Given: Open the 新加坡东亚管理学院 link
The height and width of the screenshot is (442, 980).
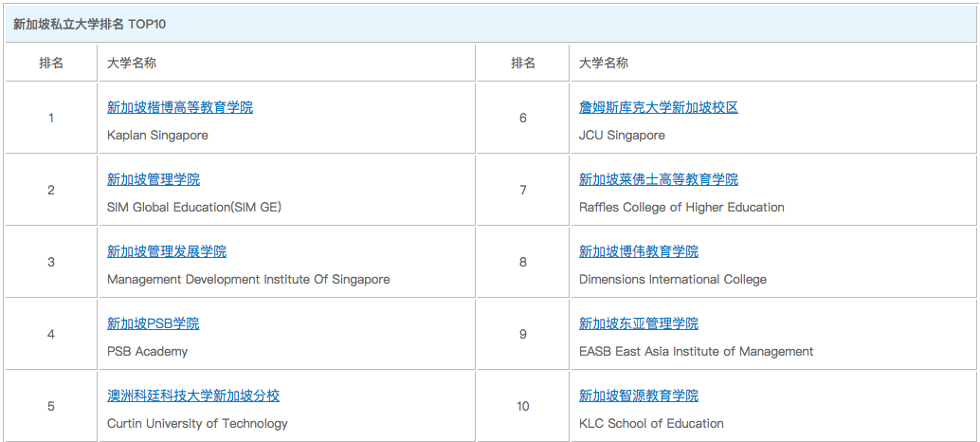Looking at the screenshot, I should (639, 323).
